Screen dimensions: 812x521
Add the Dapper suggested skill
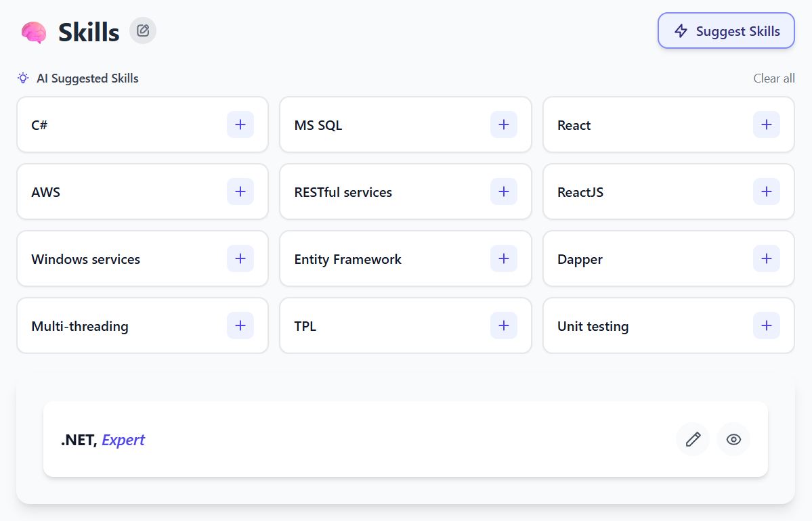[x=766, y=258]
